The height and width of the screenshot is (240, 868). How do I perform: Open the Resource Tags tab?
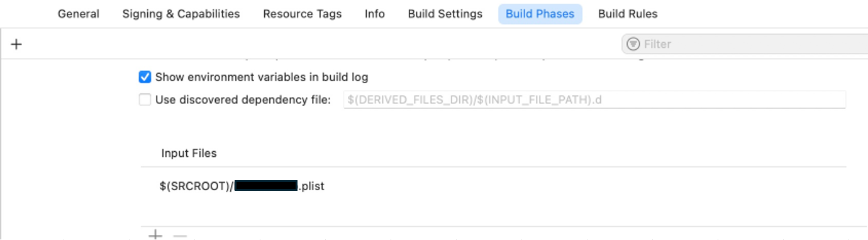pos(303,14)
